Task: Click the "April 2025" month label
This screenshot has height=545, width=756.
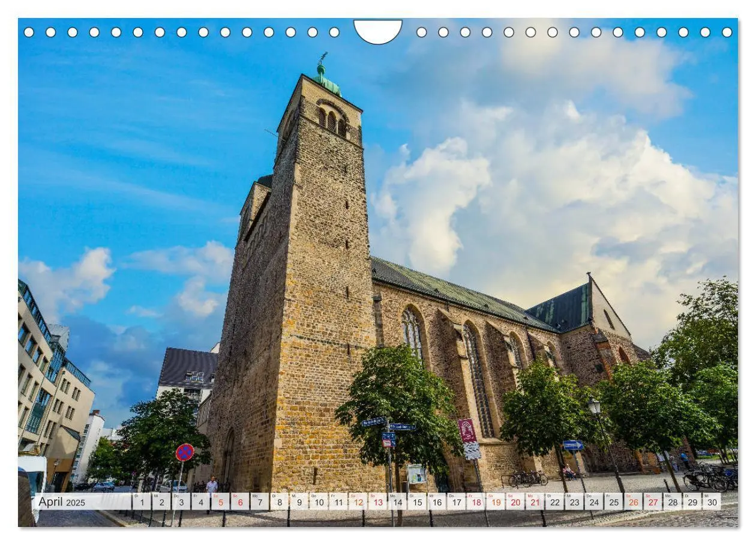Action: tap(62, 502)
